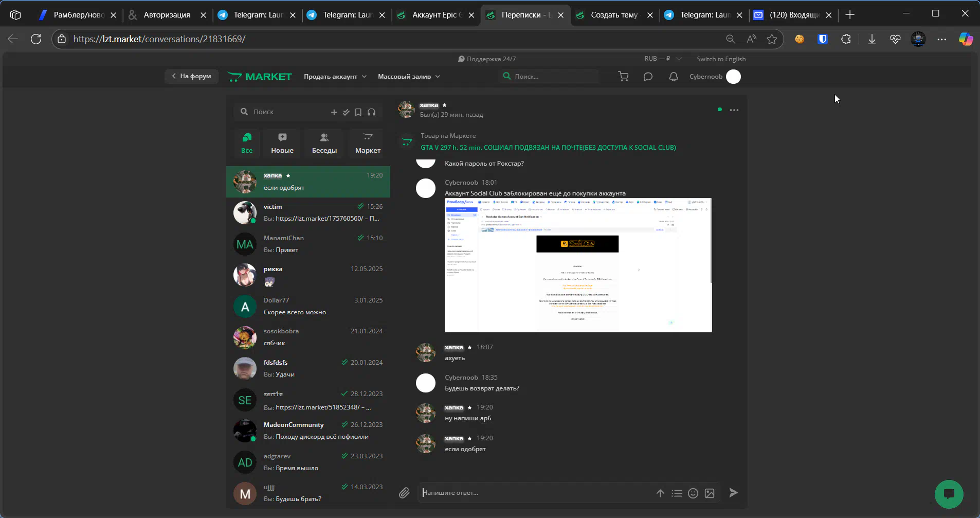This screenshot has width=980, height=518.
Task: Click the up arrow icon in message box
Action: click(660, 493)
